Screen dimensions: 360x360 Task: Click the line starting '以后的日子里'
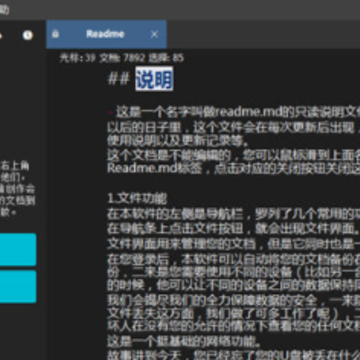pos(233,128)
